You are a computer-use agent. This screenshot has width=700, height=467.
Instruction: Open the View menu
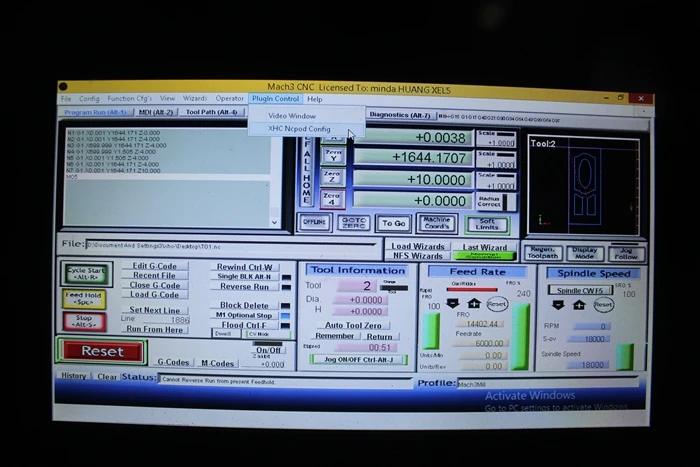coord(167,99)
